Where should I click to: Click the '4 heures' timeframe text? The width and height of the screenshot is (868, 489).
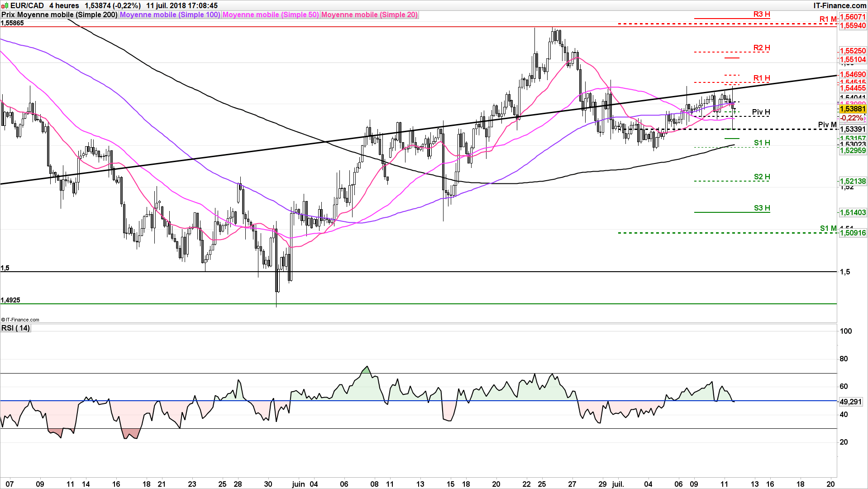[64, 5]
